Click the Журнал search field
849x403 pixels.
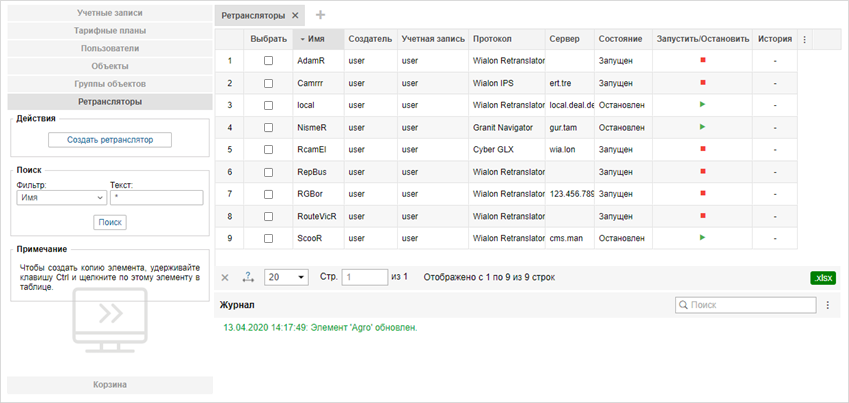(746, 305)
